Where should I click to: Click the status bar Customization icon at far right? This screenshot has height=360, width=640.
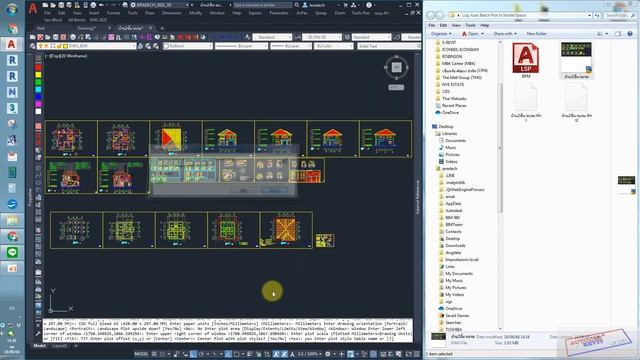pos(417,354)
